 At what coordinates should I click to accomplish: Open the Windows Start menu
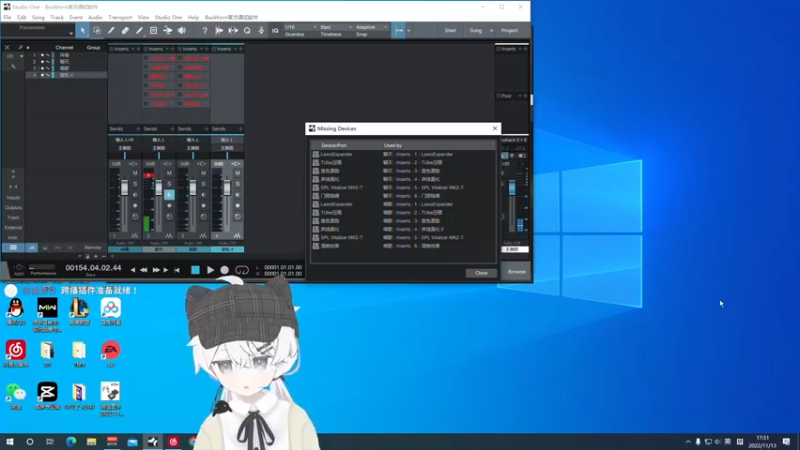point(10,442)
